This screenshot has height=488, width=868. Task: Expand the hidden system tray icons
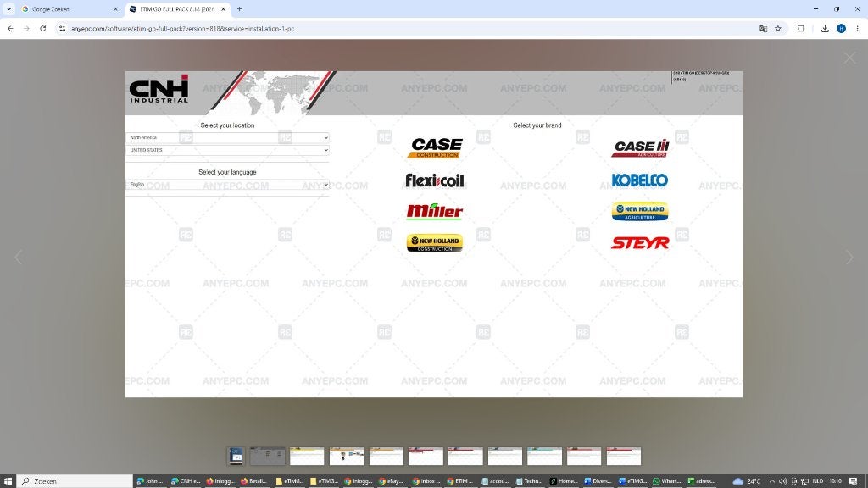point(771,481)
